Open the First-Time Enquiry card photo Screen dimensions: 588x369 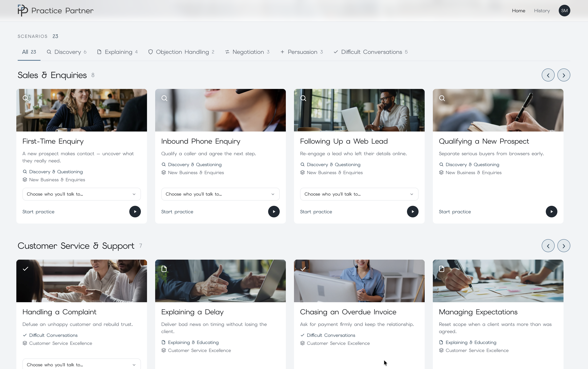(x=82, y=110)
